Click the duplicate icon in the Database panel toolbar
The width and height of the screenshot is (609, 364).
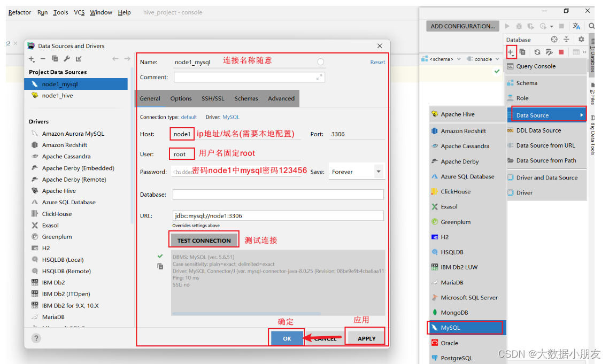click(x=522, y=52)
